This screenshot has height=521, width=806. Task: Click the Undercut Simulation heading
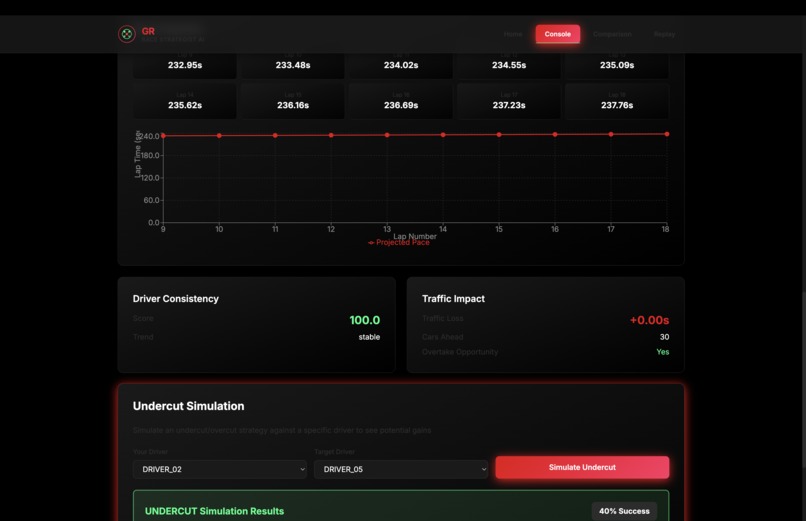coord(189,406)
